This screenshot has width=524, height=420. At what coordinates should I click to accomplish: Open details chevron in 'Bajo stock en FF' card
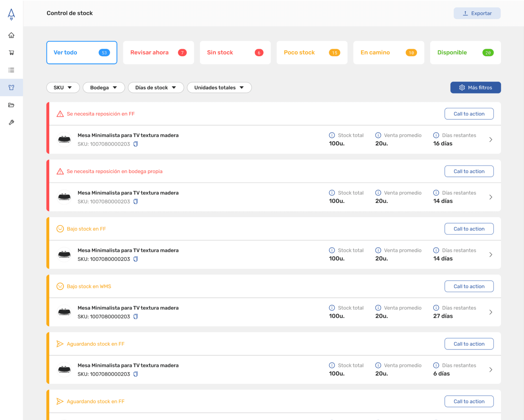coord(491,255)
